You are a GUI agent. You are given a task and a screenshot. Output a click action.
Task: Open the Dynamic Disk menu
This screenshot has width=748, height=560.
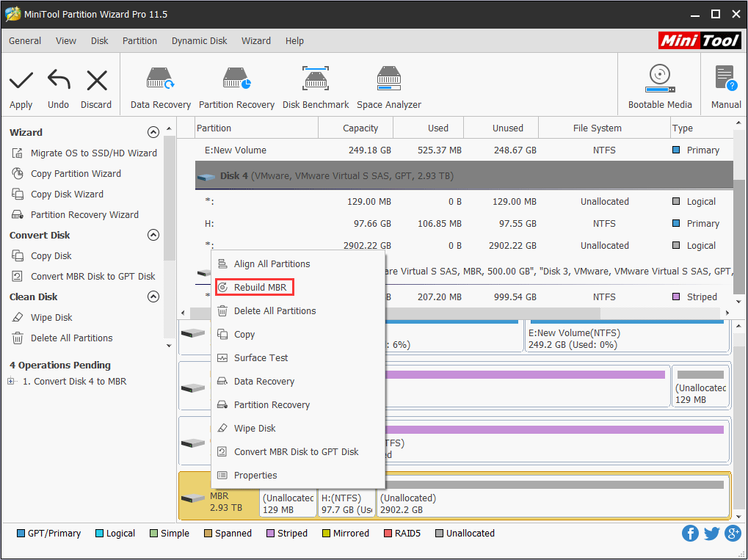(x=200, y=41)
